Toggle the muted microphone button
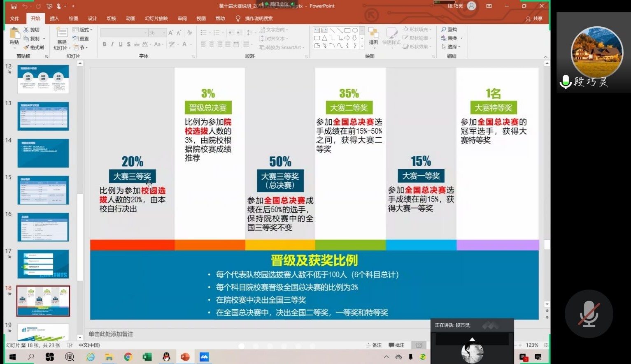Viewport: 631px width, 364px height. click(x=589, y=314)
